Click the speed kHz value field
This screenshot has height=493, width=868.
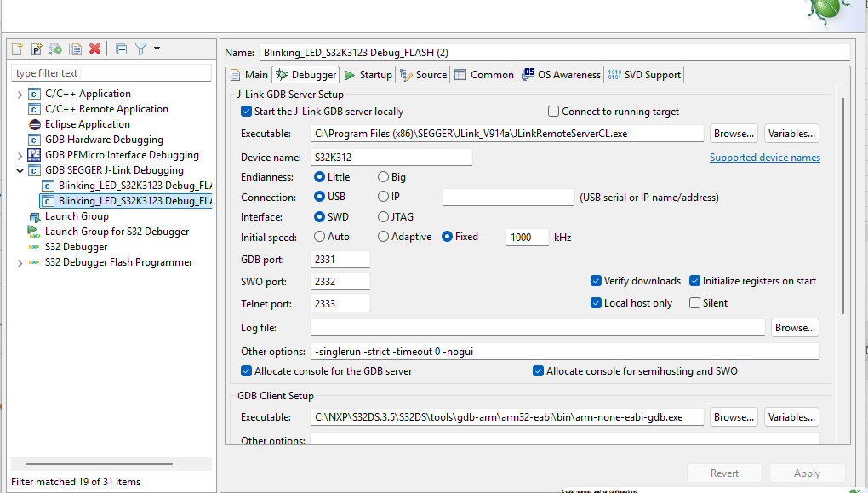tap(527, 237)
